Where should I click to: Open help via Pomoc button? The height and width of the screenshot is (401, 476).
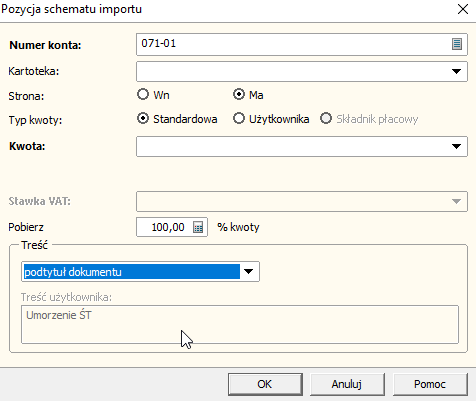(x=430, y=384)
